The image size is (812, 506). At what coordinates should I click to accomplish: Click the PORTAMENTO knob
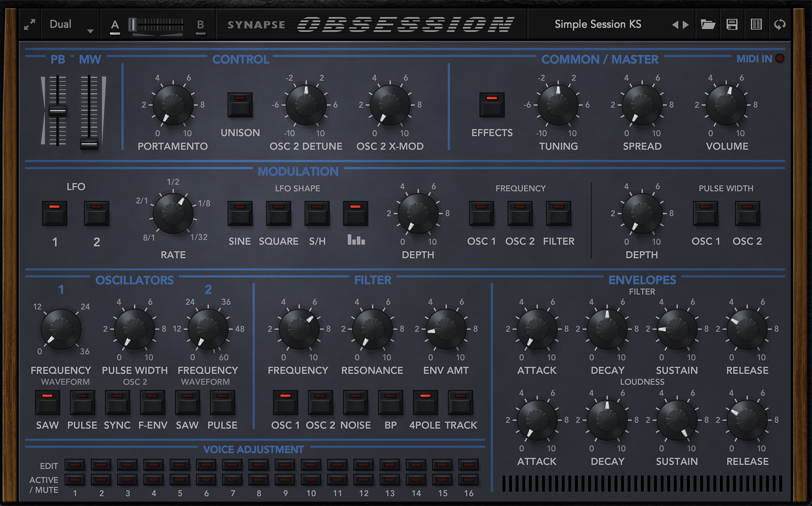(x=173, y=105)
